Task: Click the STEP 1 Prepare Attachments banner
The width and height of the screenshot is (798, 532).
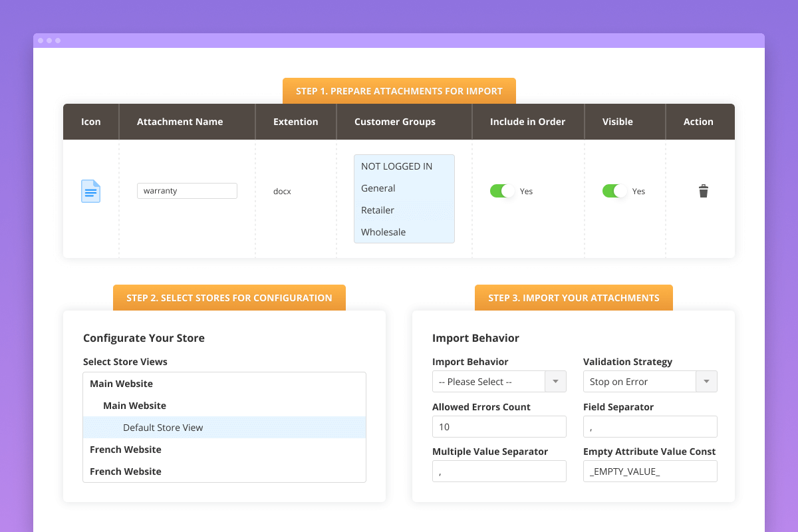Action: (x=399, y=90)
